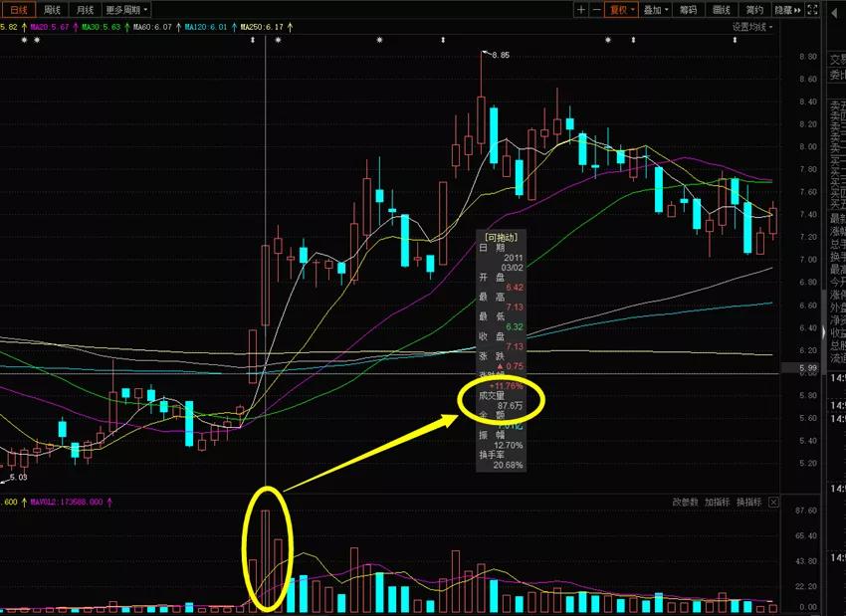Click the minus zoom-out chart icon
The image size is (846, 616).
coord(597,10)
